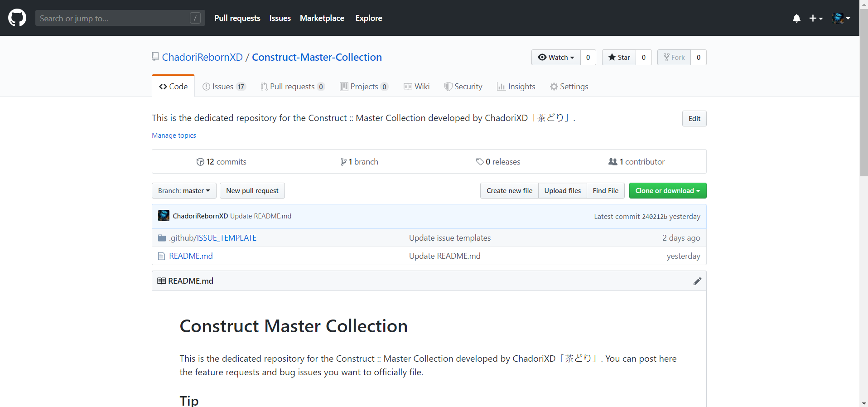Viewport: 868px width, 407px height.
Task: Open the Insights tab
Action: 516,87
